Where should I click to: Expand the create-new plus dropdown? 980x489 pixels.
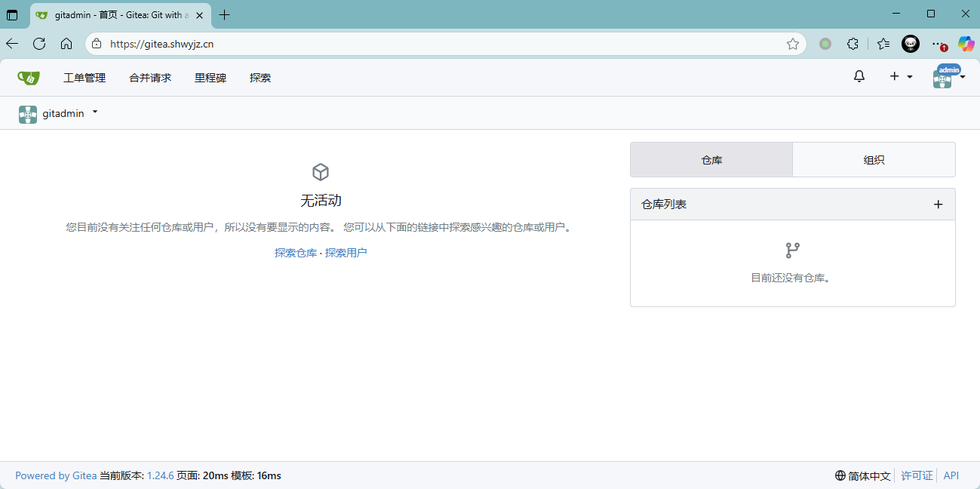[x=901, y=76]
